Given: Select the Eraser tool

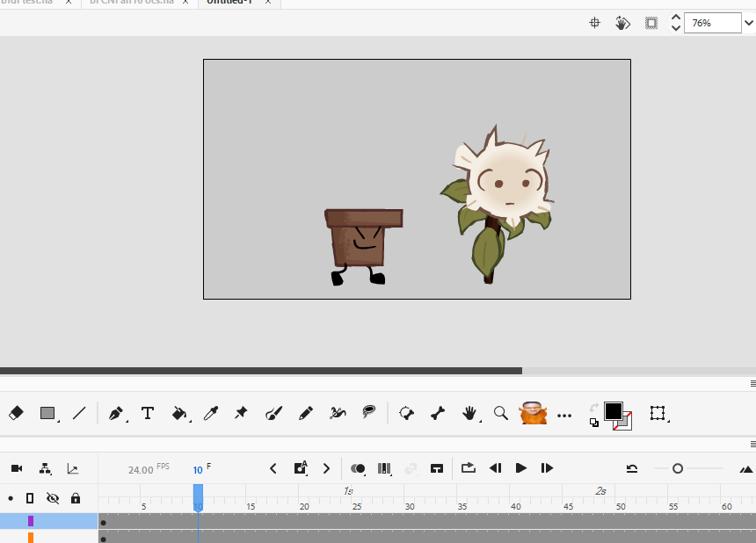Looking at the screenshot, I should pos(16,413).
